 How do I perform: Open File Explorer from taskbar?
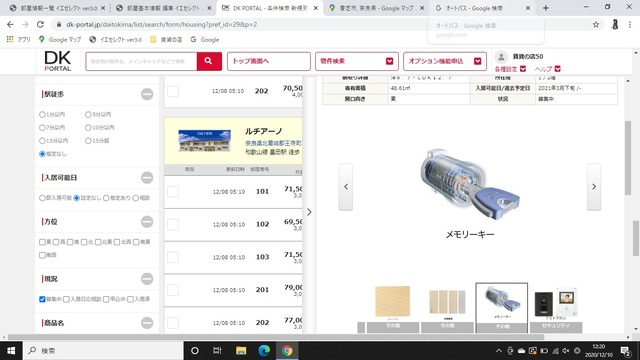pyautogui.click(x=241, y=351)
